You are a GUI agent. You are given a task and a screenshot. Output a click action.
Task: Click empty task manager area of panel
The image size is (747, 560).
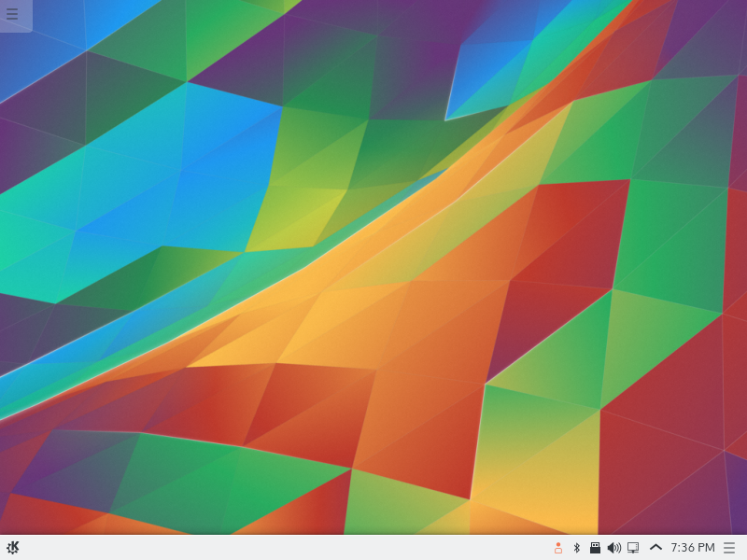pyautogui.click(x=280, y=548)
